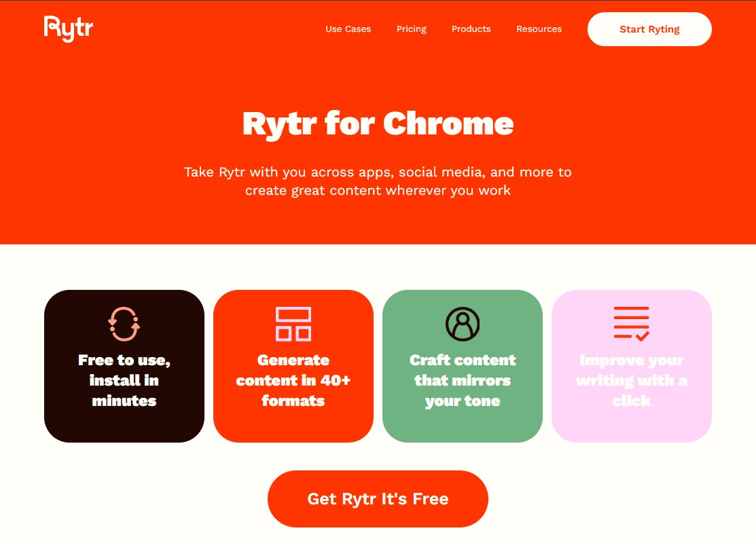This screenshot has width=756, height=539.
Task: Click the 'Get Rytr It's Free' button
Action: click(x=378, y=498)
